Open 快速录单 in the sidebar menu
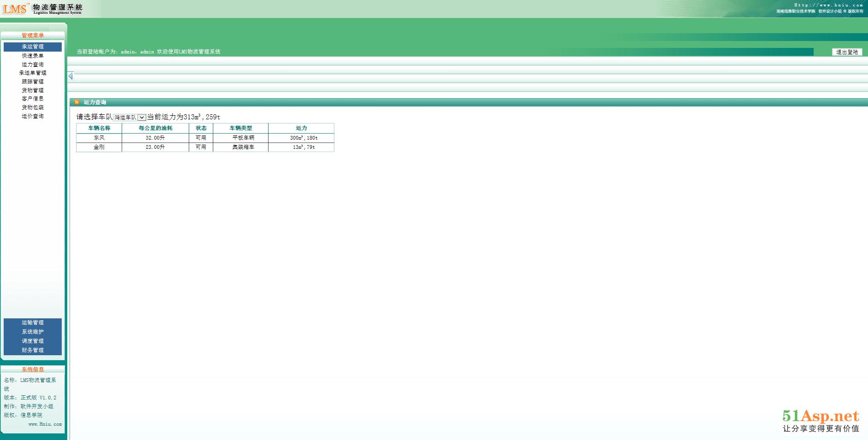Viewport: 868px width, 440px height. pyautogui.click(x=33, y=56)
